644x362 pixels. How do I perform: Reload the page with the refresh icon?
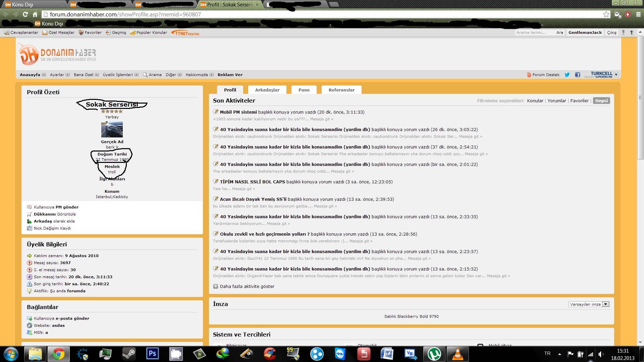coord(25,14)
